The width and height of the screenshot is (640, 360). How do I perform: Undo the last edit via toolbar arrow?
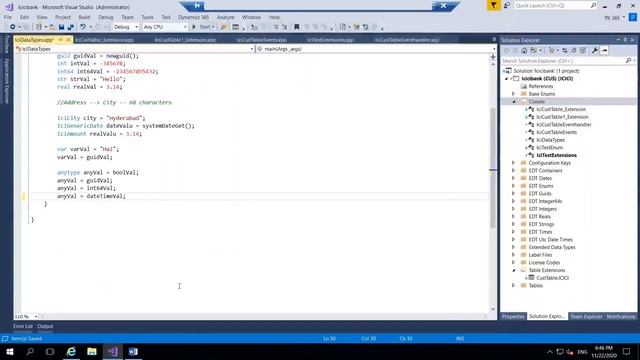pos(83,27)
